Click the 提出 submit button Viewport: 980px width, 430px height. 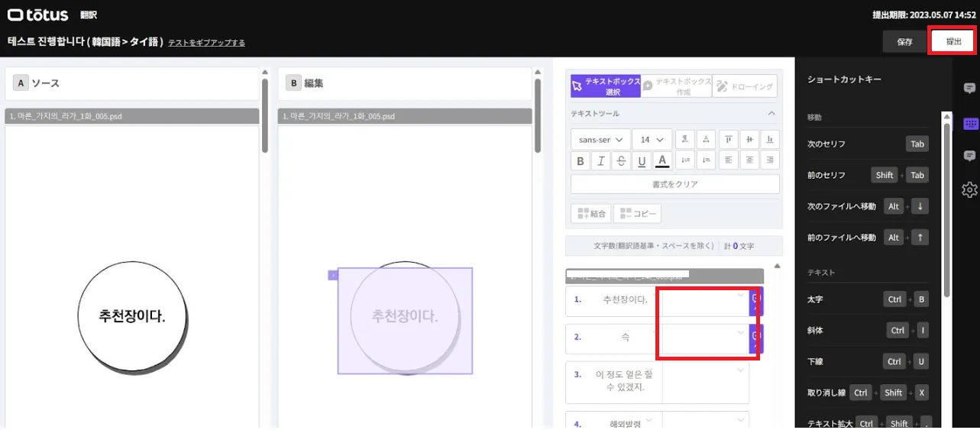click(x=953, y=41)
